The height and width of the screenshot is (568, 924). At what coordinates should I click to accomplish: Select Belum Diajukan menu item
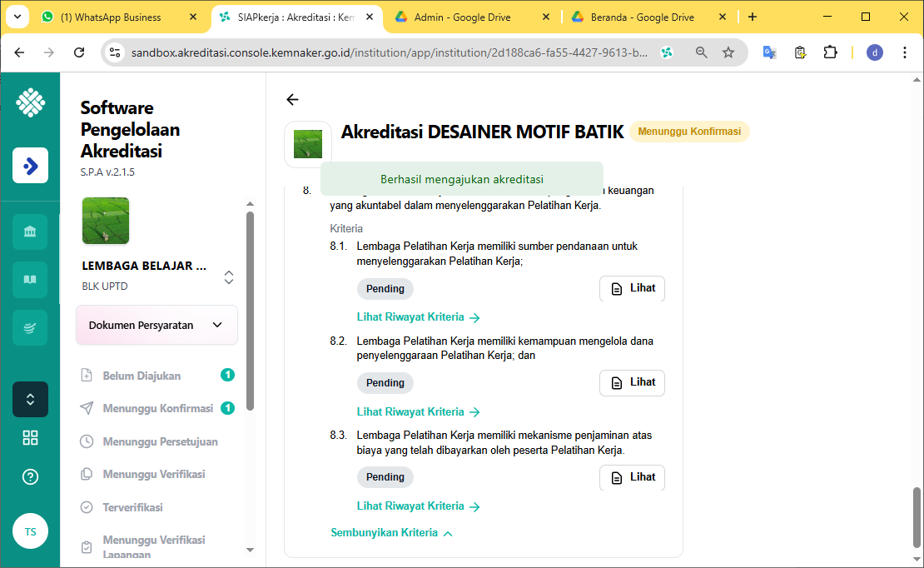coord(142,376)
